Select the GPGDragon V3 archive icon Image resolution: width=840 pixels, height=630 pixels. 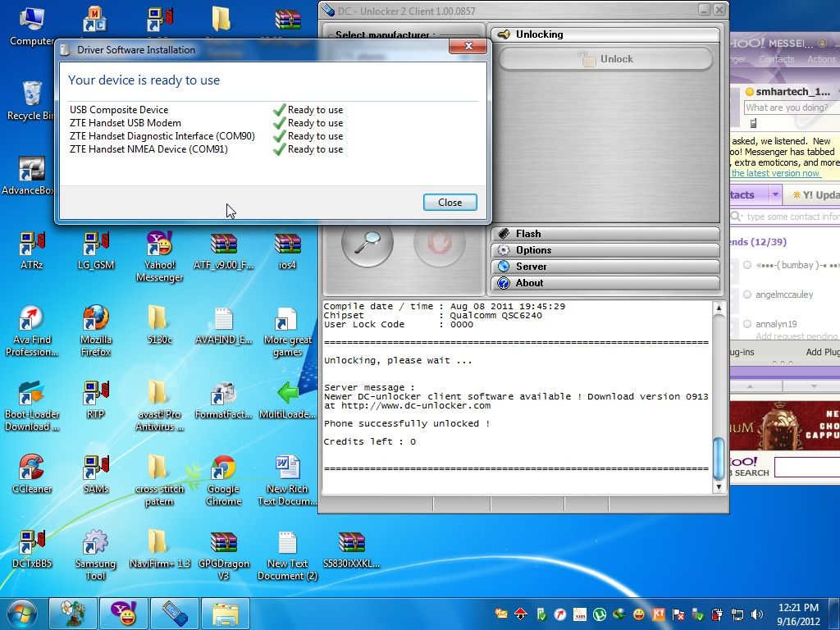(223, 555)
